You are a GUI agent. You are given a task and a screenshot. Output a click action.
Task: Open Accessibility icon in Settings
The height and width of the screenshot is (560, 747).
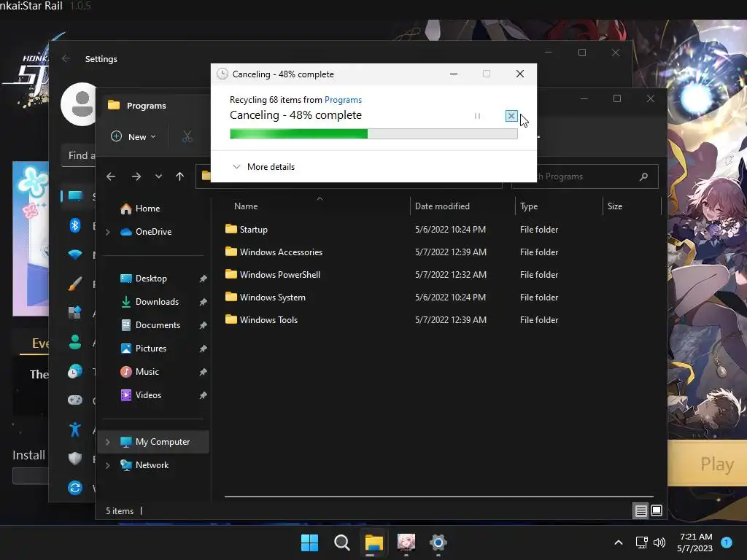pos(75,429)
